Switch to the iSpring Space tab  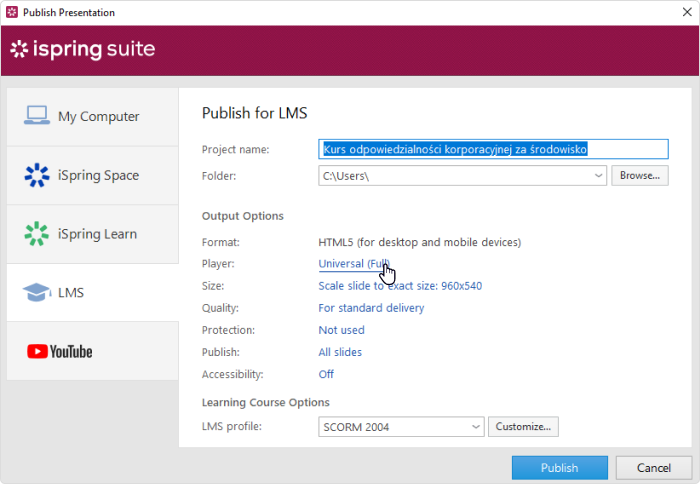tap(93, 175)
